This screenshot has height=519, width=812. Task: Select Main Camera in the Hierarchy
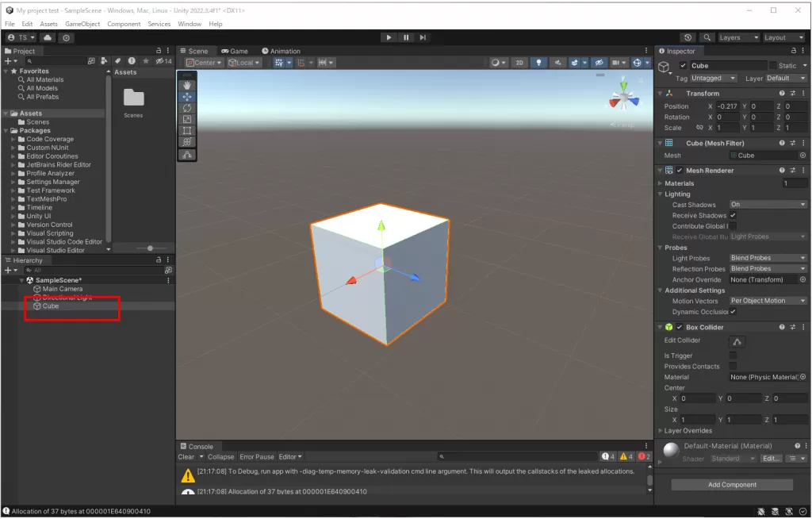pyautogui.click(x=62, y=289)
